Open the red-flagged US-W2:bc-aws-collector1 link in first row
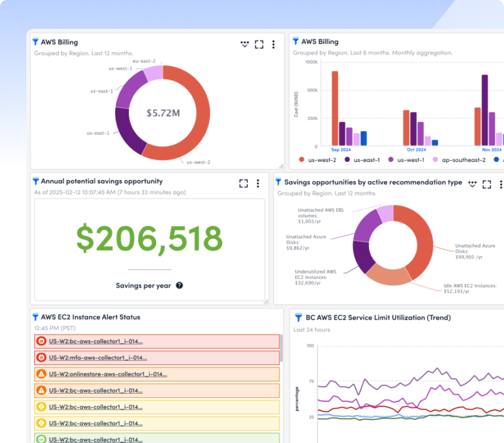The height and width of the screenshot is (443, 504). click(x=96, y=341)
